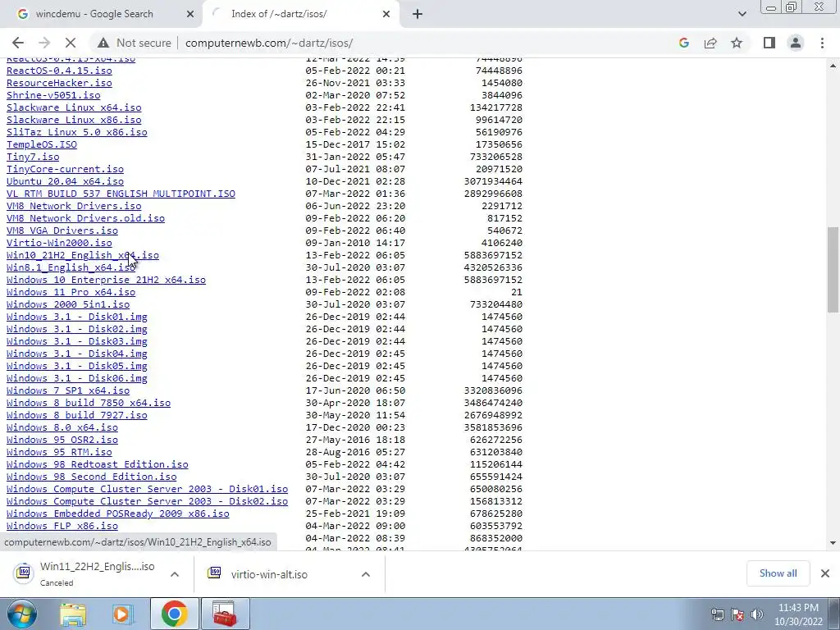Open the Windows Start menu

[21, 614]
